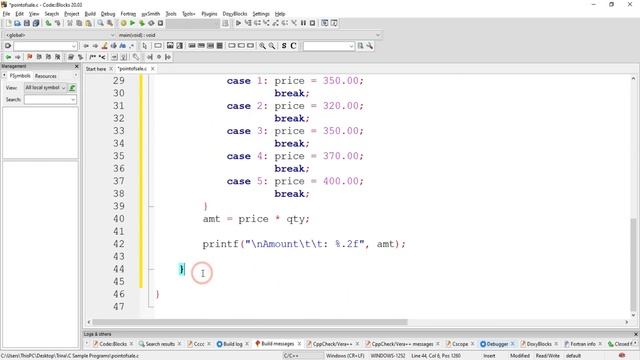Open the Plugins menu
Screen dimensions: 640x360
click(209, 13)
